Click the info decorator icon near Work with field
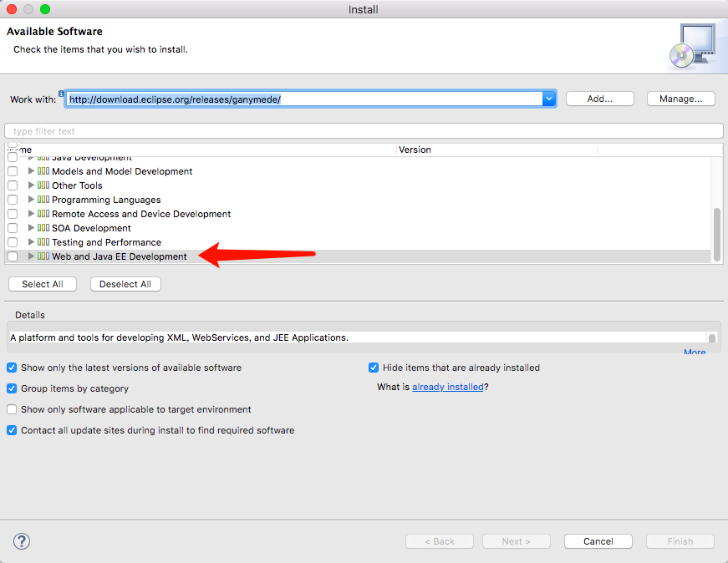Screen dimensions: 728x563 tap(61, 94)
